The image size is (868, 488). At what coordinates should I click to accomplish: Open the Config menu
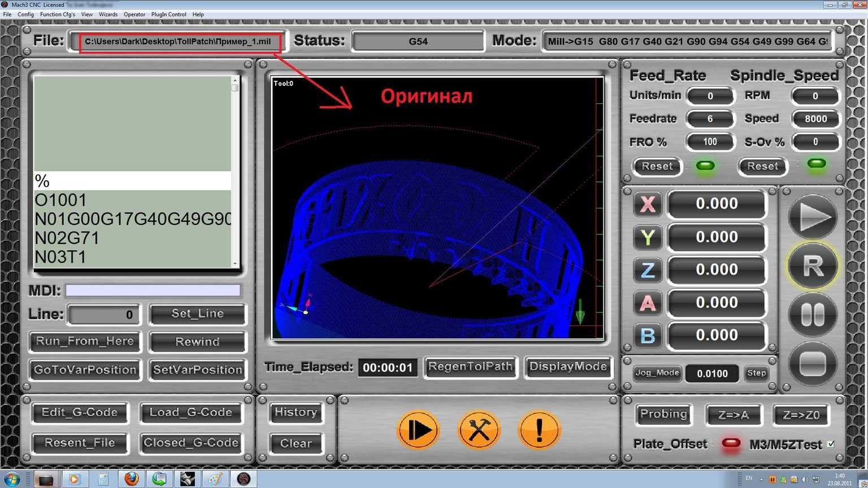click(x=25, y=15)
